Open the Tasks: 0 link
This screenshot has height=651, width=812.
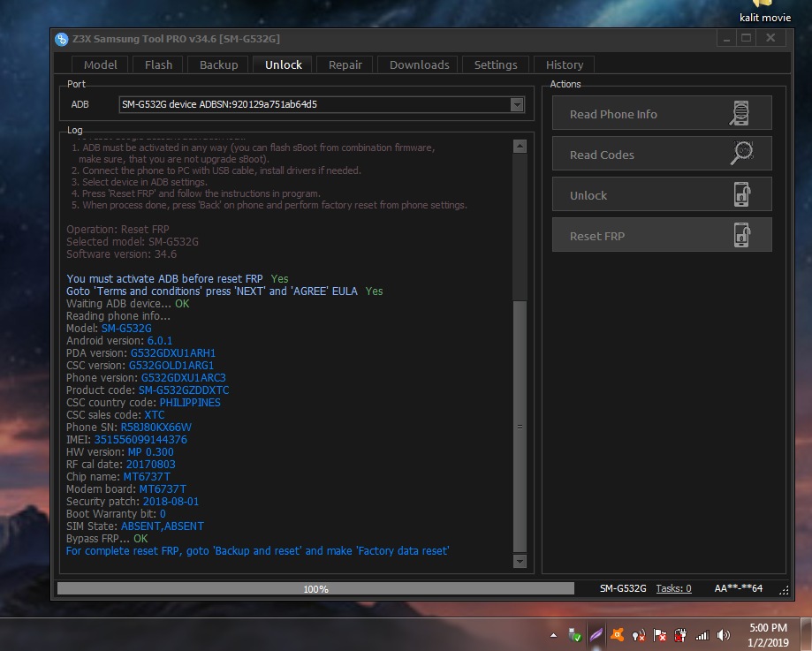tap(673, 588)
